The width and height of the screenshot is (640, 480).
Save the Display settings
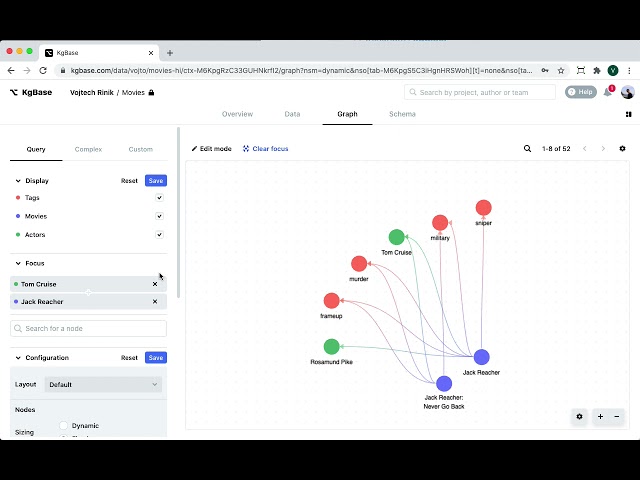click(x=156, y=181)
